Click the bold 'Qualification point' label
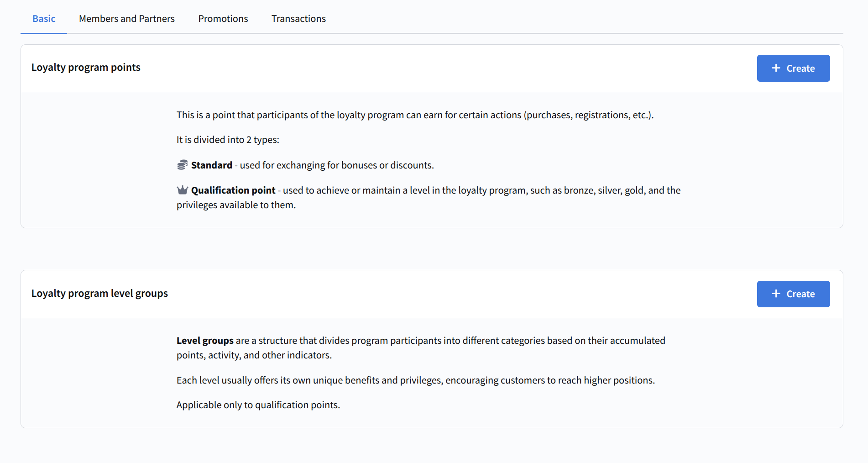The image size is (868, 463). point(233,190)
